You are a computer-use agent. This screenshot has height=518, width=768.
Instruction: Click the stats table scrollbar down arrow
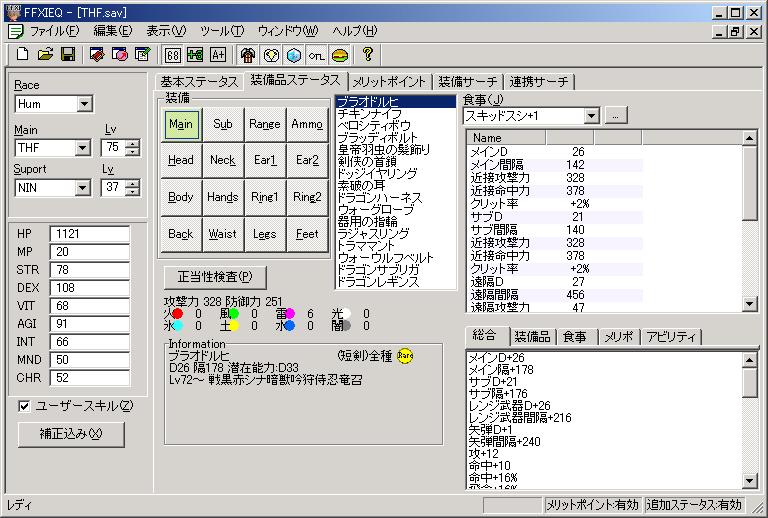749,304
